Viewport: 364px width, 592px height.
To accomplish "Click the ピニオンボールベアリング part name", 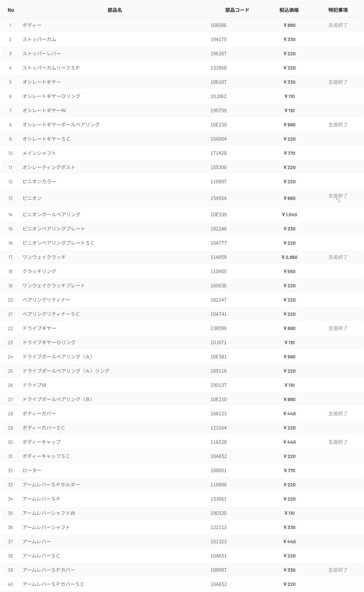I will coord(51,214).
